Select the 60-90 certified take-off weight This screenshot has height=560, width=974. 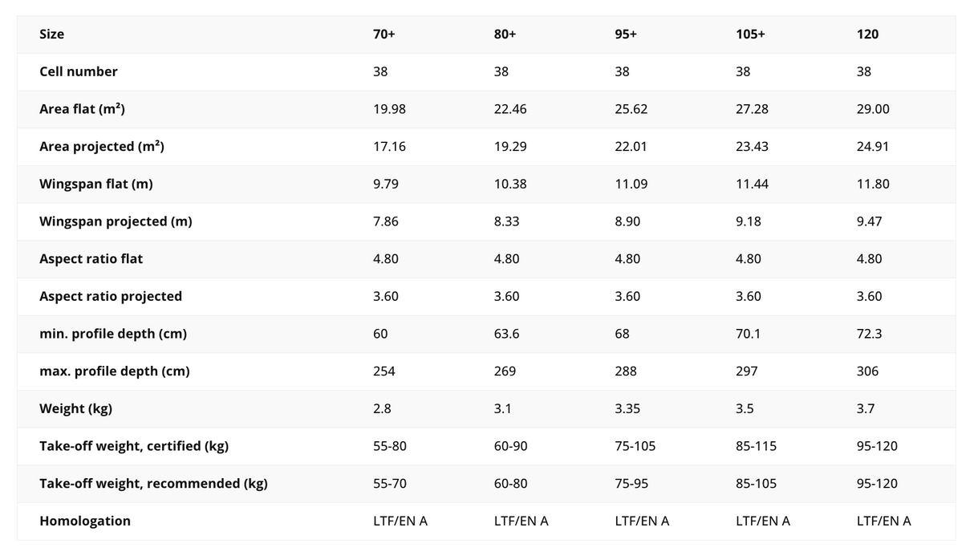[511, 446]
